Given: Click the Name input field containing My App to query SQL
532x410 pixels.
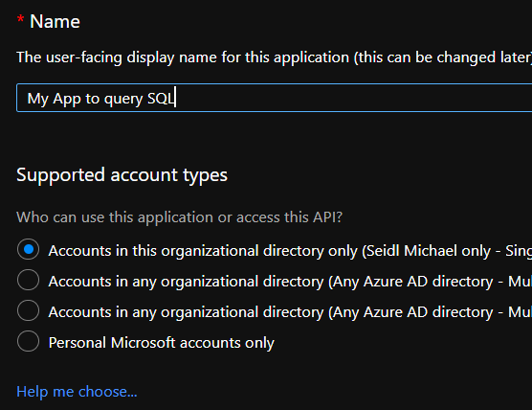Looking at the screenshot, I should pos(275,98).
